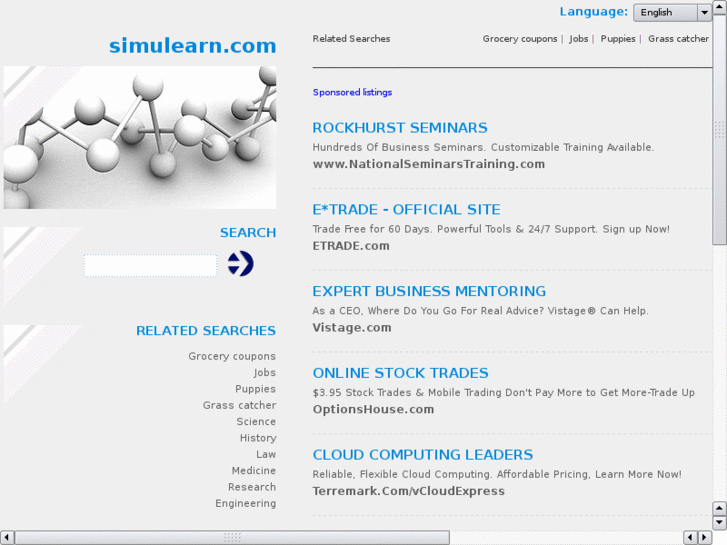Open History related search
The image size is (727, 545).
click(258, 438)
